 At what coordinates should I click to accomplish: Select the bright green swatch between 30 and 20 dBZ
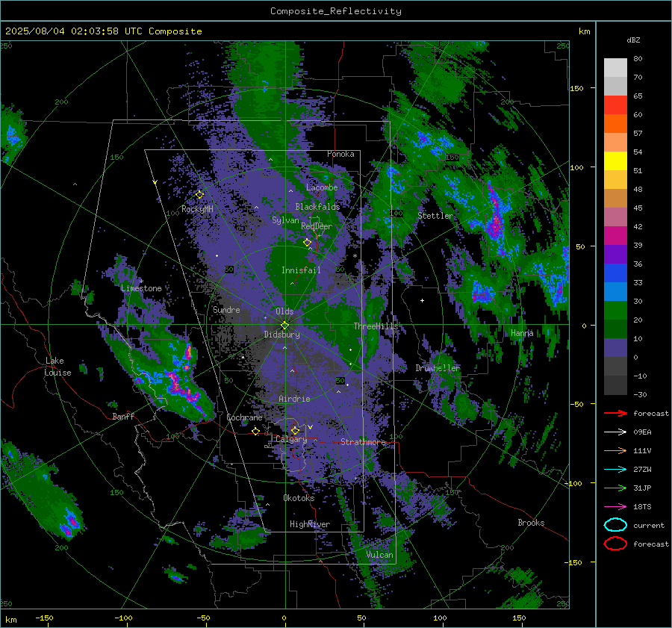615,311
